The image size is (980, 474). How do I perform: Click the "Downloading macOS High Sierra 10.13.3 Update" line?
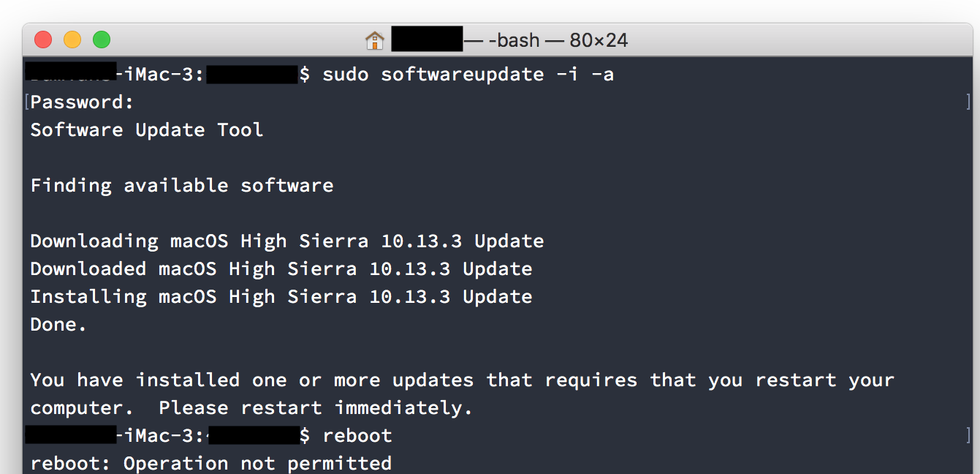[x=287, y=241]
